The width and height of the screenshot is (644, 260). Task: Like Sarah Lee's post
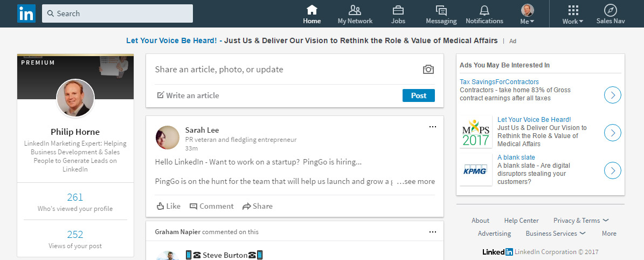pyautogui.click(x=169, y=206)
